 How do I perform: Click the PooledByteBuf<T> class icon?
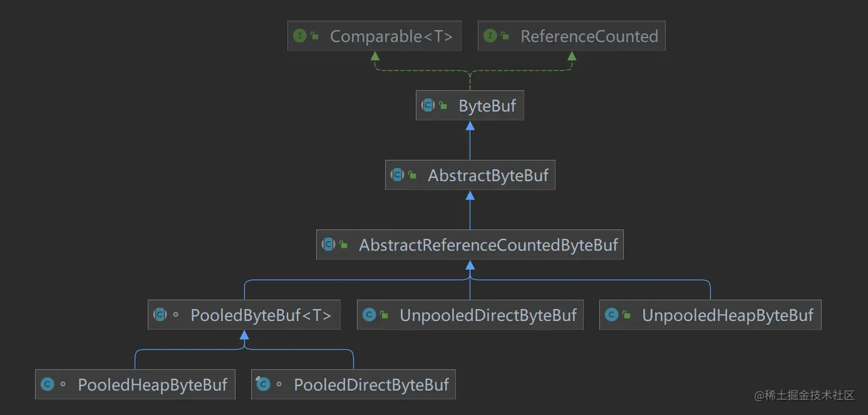coord(160,315)
